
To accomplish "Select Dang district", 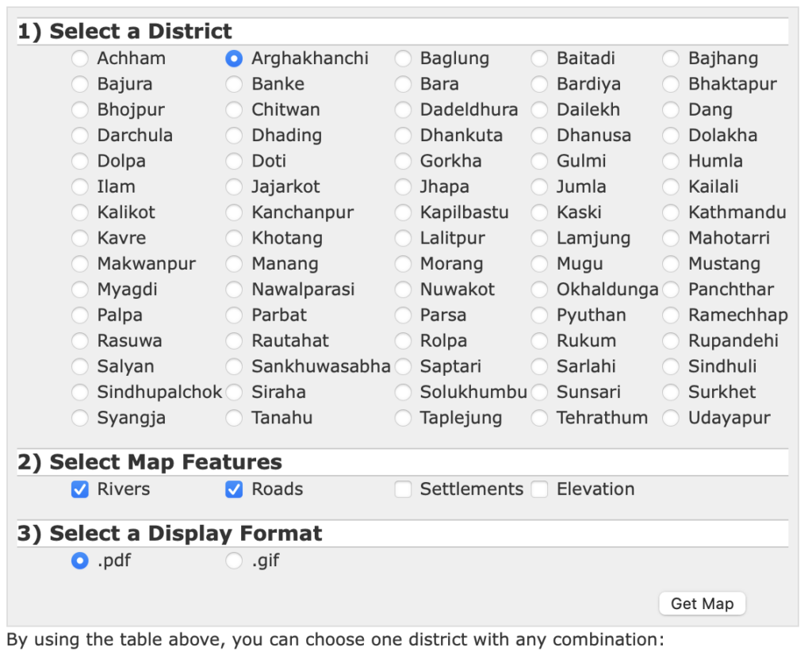I will 671,109.
